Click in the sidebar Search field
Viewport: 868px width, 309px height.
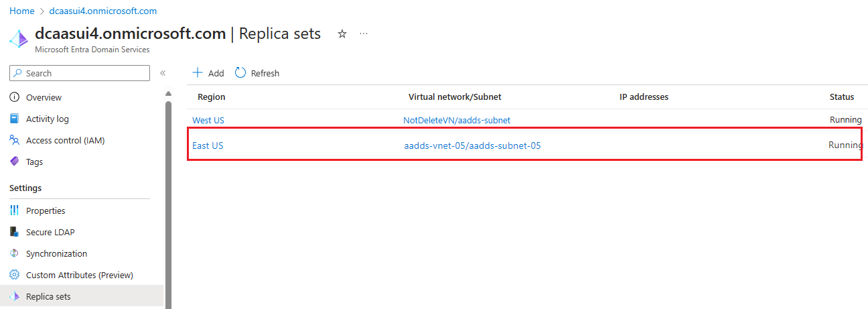tap(80, 73)
